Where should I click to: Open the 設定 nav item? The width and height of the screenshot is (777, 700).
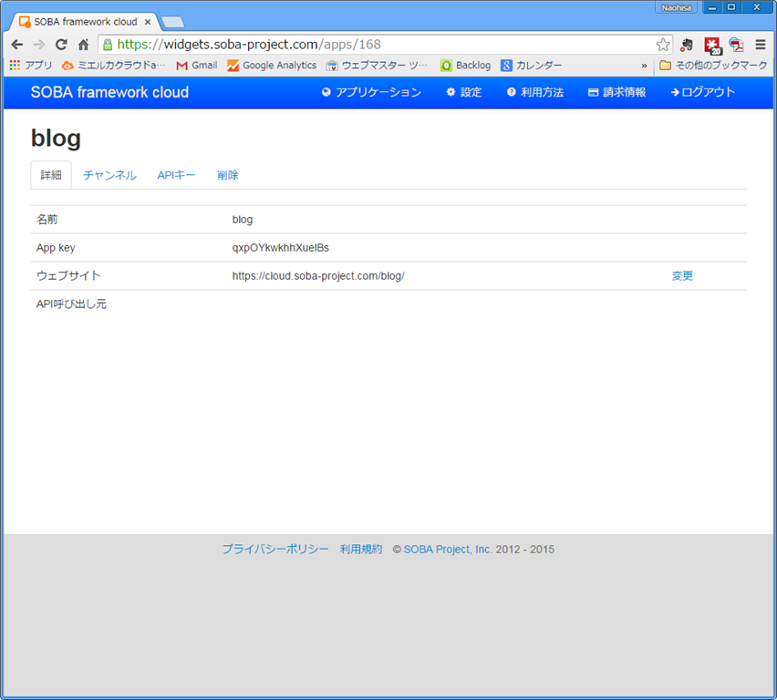click(464, 92)
